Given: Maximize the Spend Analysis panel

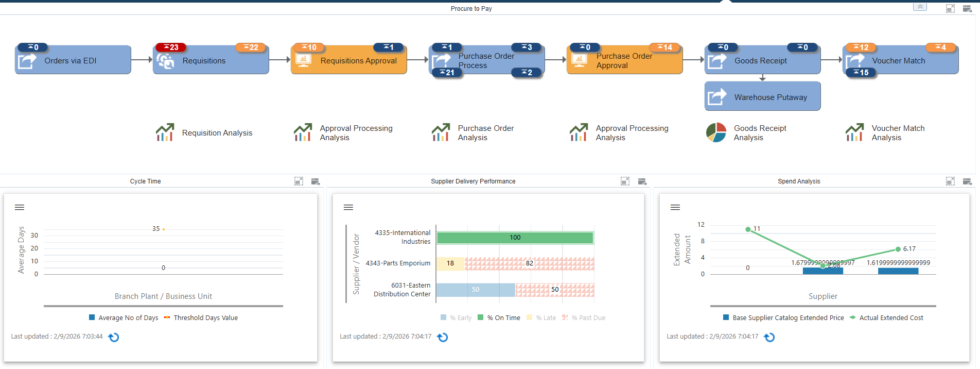Looking at the screenshot, I should (950, 181).
